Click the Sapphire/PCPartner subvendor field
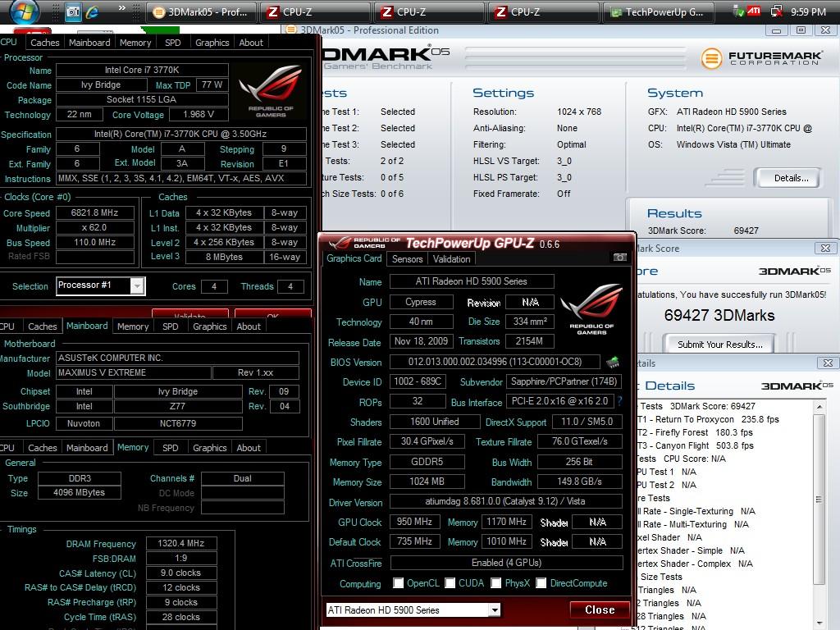Image resolution: width=840 pixels, height=630 pixels. tap(564, 381)
